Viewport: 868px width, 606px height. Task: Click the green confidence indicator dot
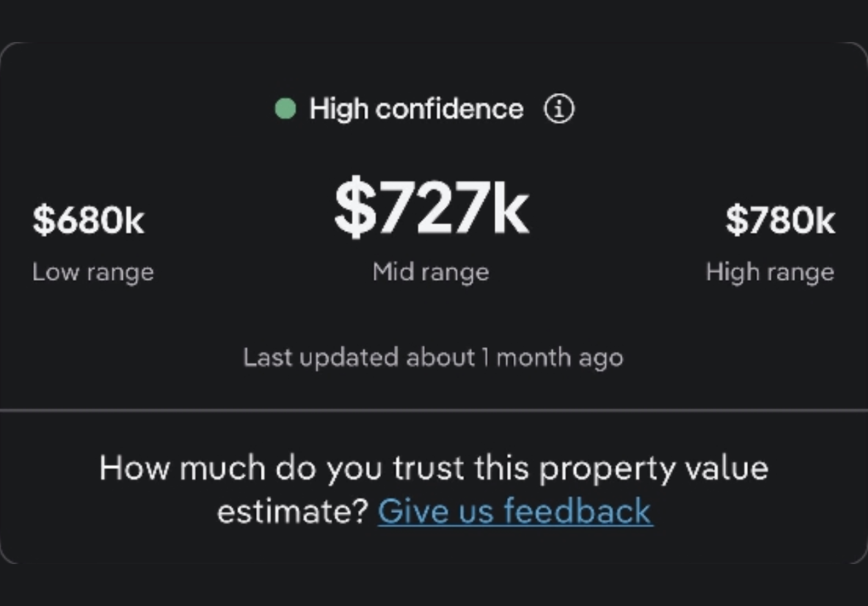tap(286, 107)
